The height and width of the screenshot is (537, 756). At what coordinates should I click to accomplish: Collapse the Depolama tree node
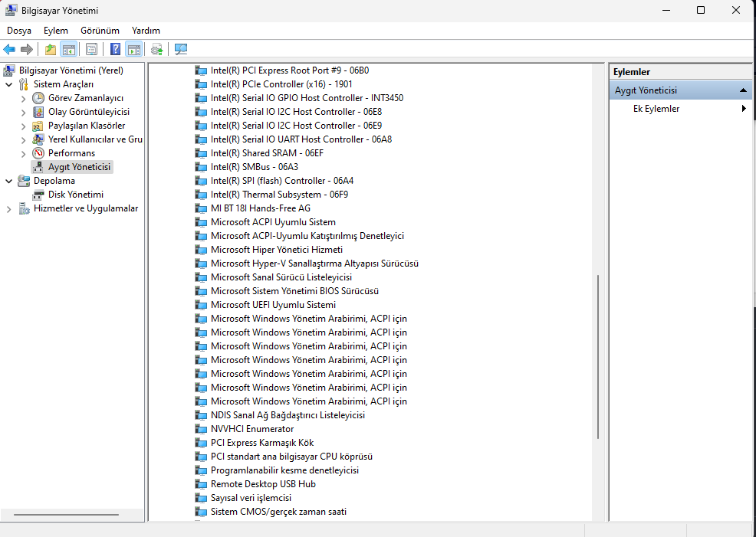(8, 181)
